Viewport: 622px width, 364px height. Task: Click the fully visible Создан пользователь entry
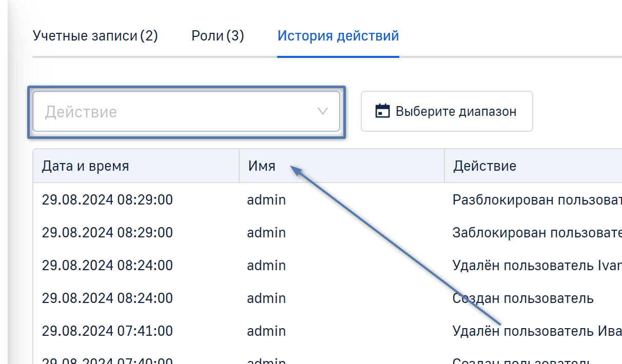pyautogui.click(x=522, y=298)
